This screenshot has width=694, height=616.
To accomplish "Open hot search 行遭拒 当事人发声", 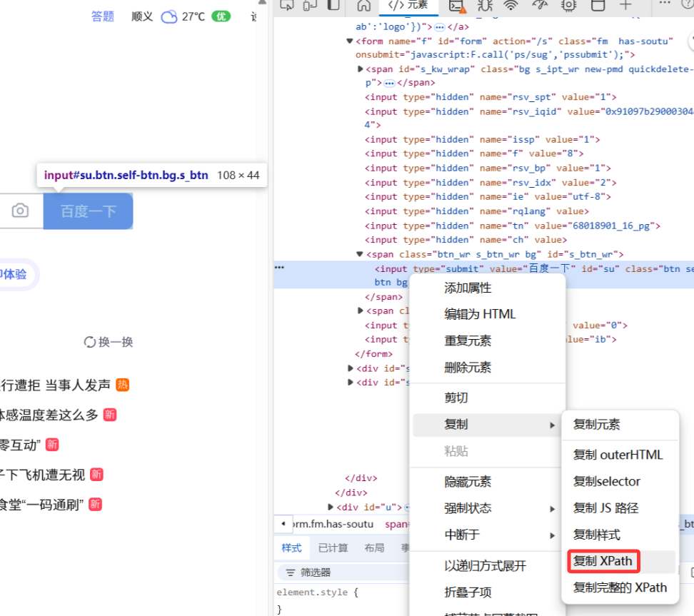I will (55, 385).
